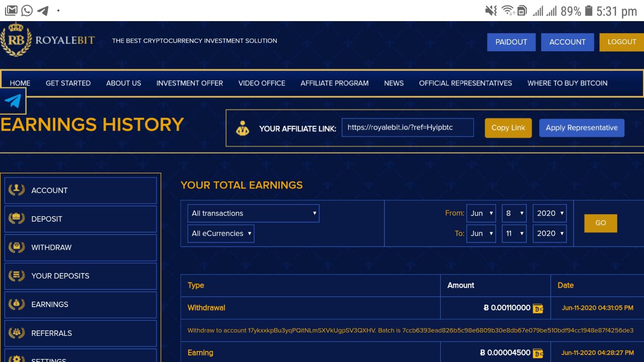Open NEWS menu item
The height and width of the screenshot is (362, 644).
tap(394, 83)
